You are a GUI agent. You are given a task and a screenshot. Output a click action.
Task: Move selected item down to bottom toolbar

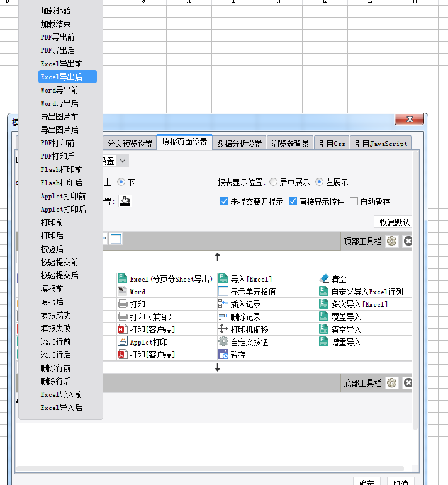point(218,367)
